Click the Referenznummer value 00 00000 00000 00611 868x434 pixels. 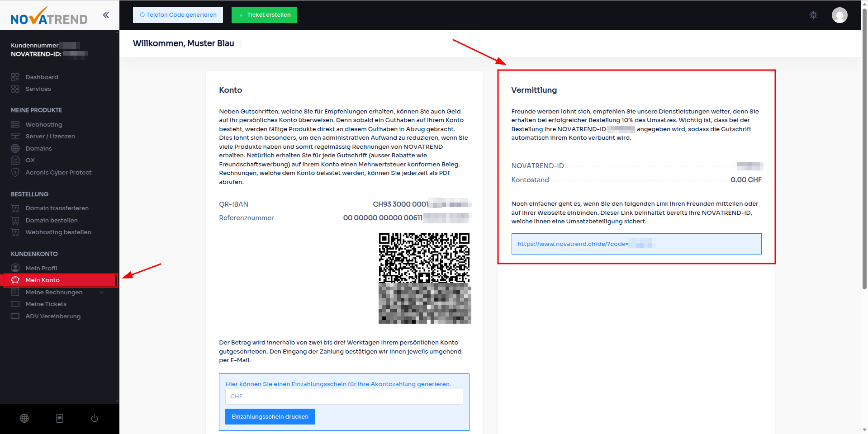[x=383, y=218]
